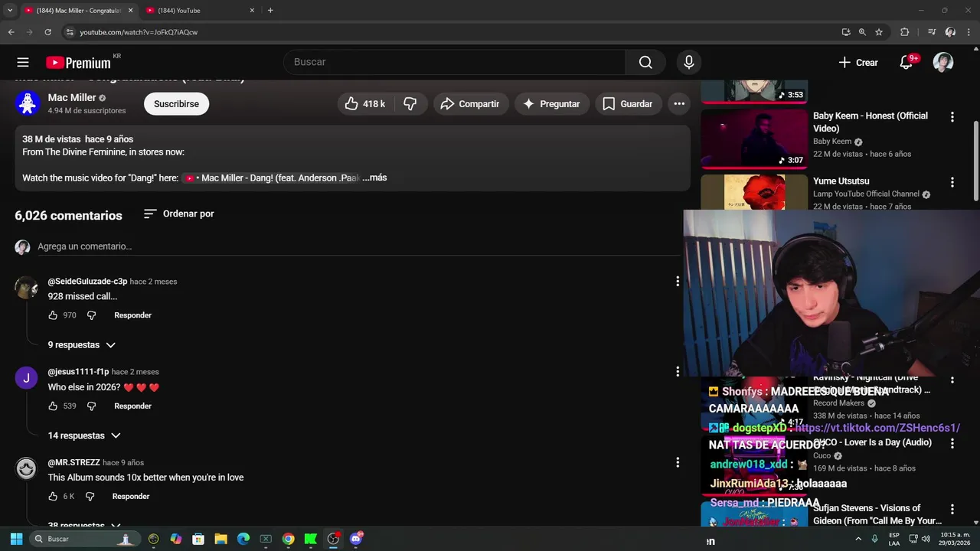Open the tab search dropdown arrow
Image resolution: width=980 pixels, height=551 pixels.
[10, 11]
